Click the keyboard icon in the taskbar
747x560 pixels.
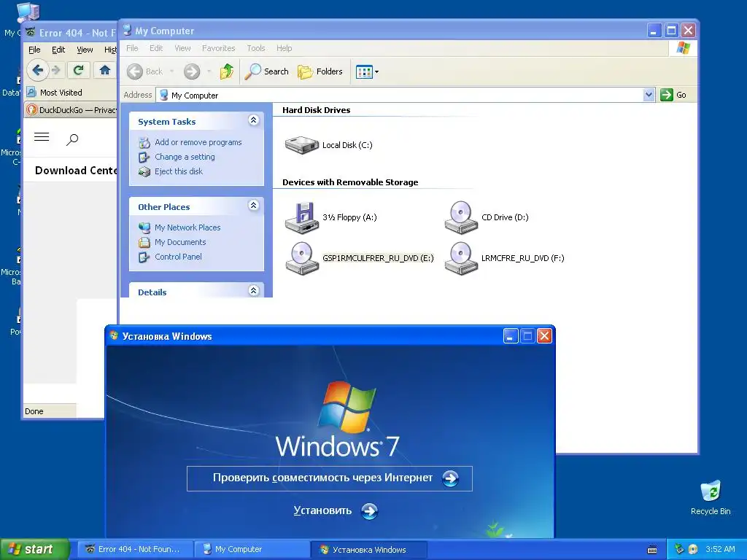pyautogui.click(x=652, y=550)
